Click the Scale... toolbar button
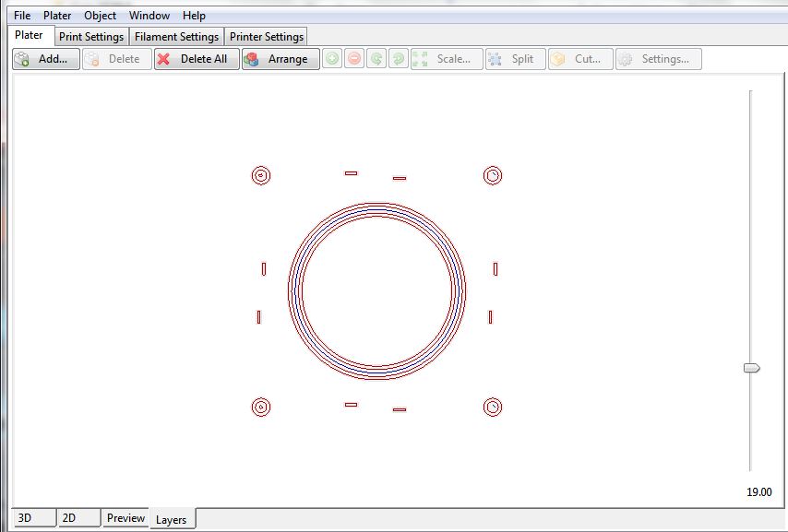This screenshot has height=532, width=788. point(447,59)
